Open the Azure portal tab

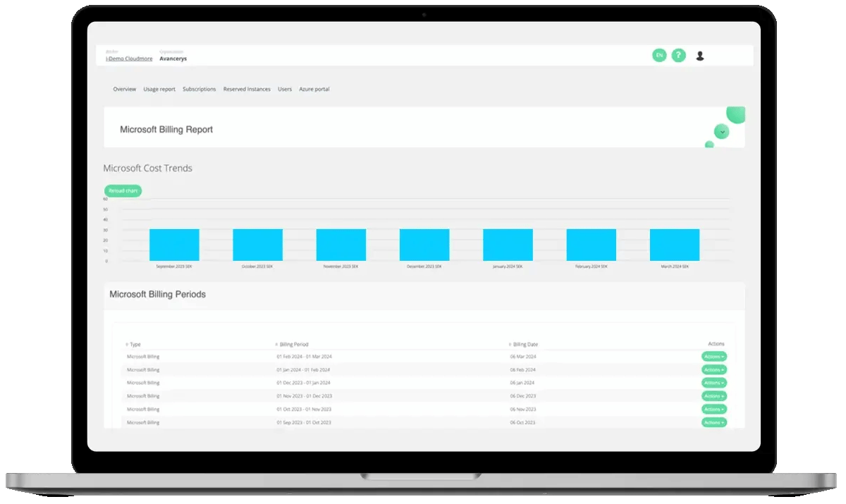pos(314,90)
